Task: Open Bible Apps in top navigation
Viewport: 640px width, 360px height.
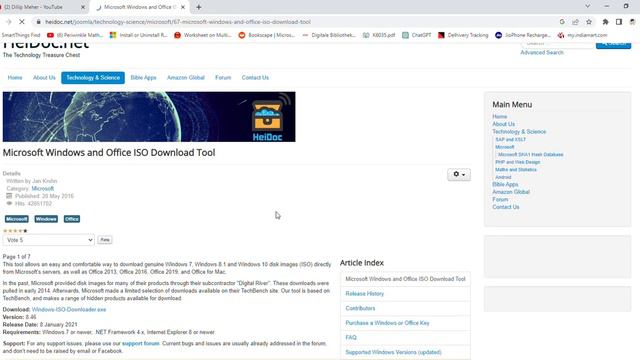Action: pos(143,78)
